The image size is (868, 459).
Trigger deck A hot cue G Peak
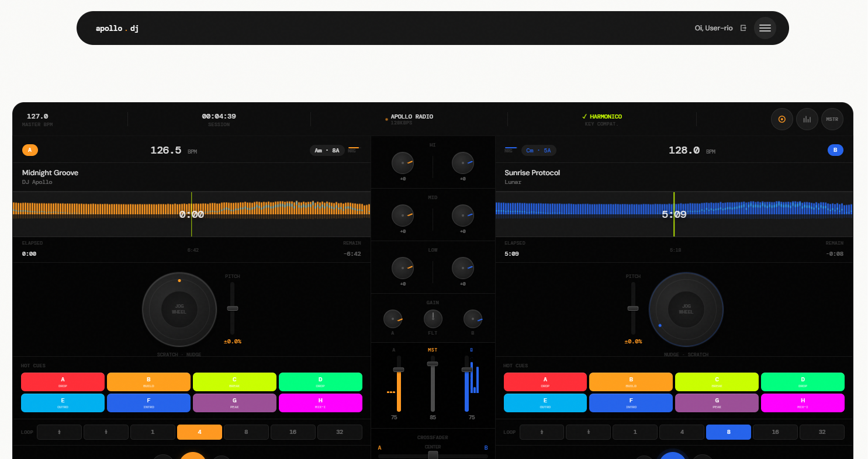tap(234, 403)
